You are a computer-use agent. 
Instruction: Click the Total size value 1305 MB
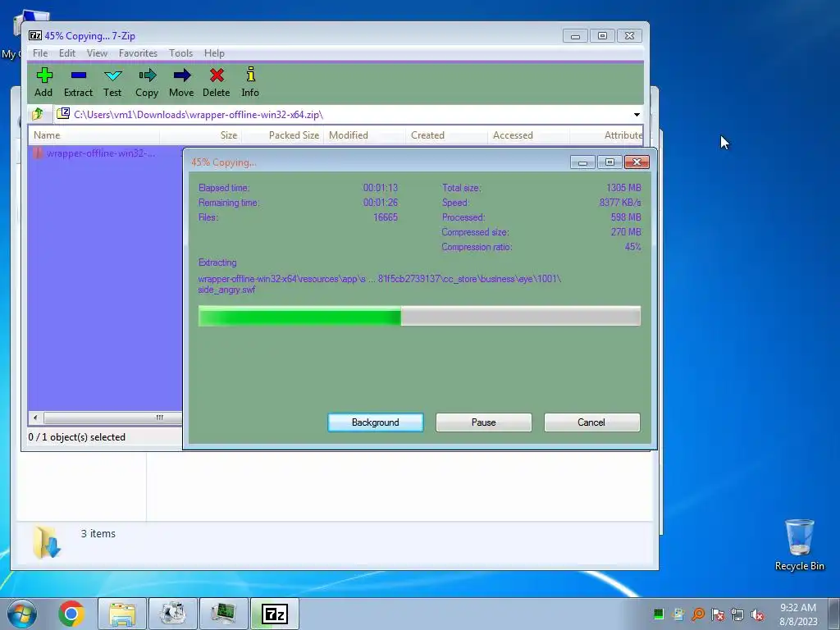[623, 188]
